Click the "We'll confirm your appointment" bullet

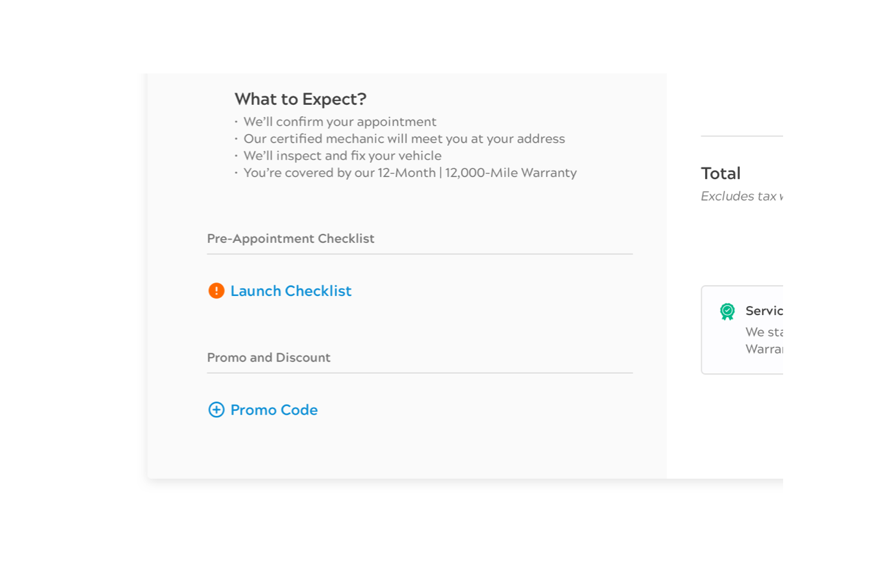[340, 121]
